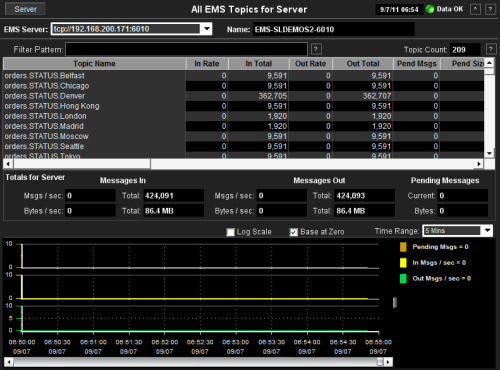Click the green Data OK indicator
The height and width of the screenshot is (370, 500).
tap(430, 9)
